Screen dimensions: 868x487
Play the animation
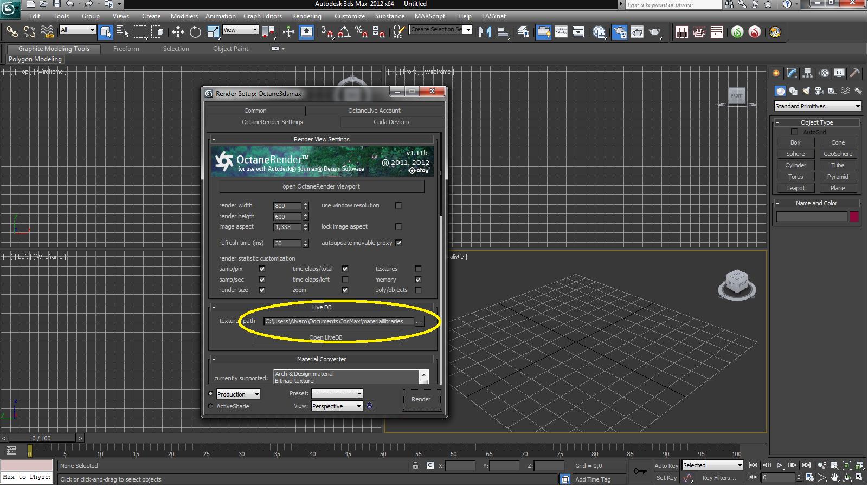(780, 465)
